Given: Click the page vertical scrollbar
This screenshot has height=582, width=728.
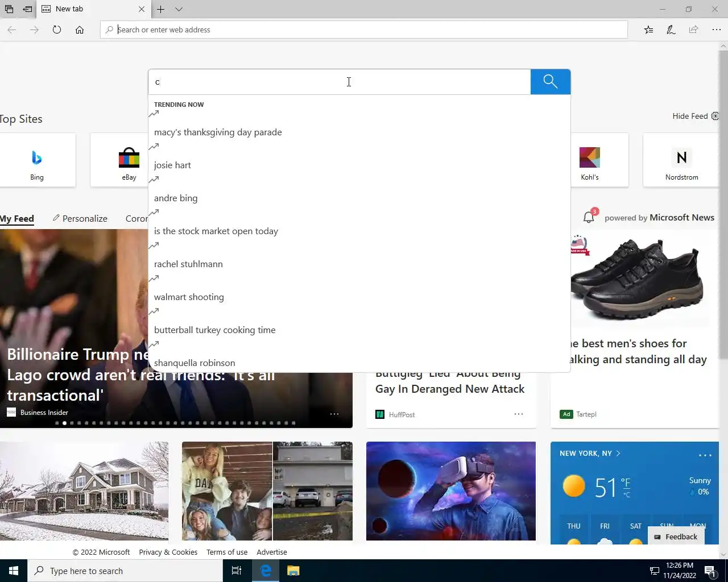Looking at the screenshot, I should [x=723, y=205].
